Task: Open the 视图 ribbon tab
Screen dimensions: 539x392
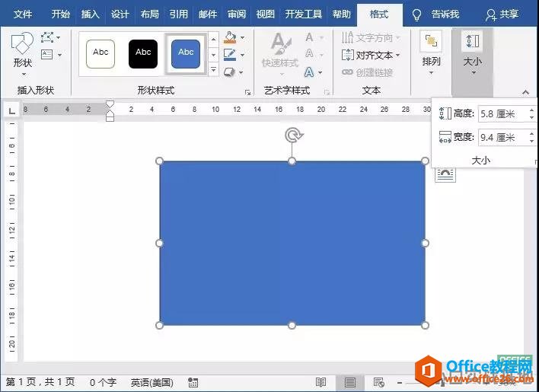Action: pos(266,14)
